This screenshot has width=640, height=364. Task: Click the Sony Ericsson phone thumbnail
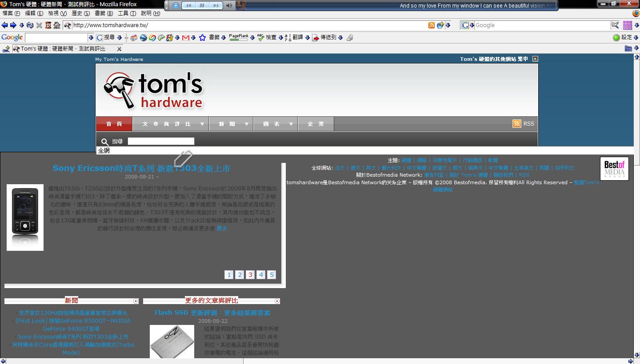click(25, 218)
